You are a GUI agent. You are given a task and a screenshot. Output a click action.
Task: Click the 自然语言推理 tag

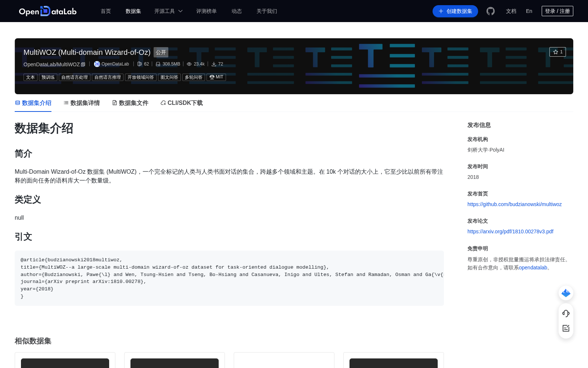[x=108, y=77]
